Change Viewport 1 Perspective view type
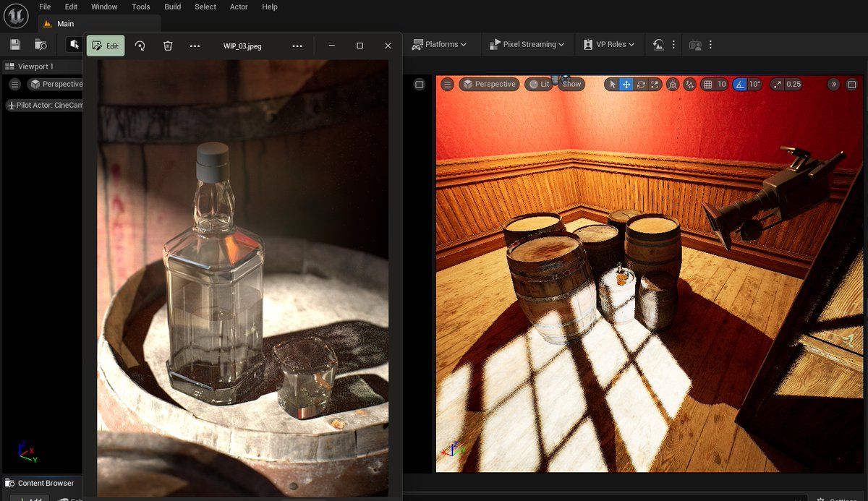Viewport: 868px width, 501px height. tap(56, 85)
